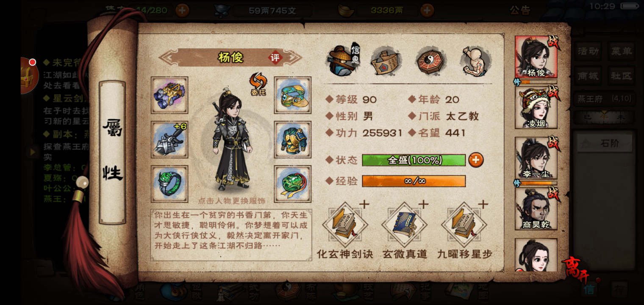Tap the 委托 entrust swap icon
This screenshot has width=644, height=305.
coord(258,84)
